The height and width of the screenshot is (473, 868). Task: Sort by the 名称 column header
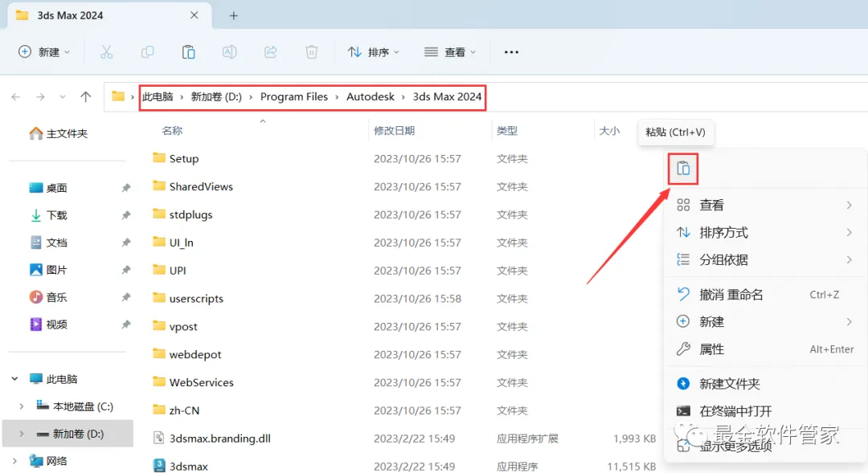pos(172,131)
